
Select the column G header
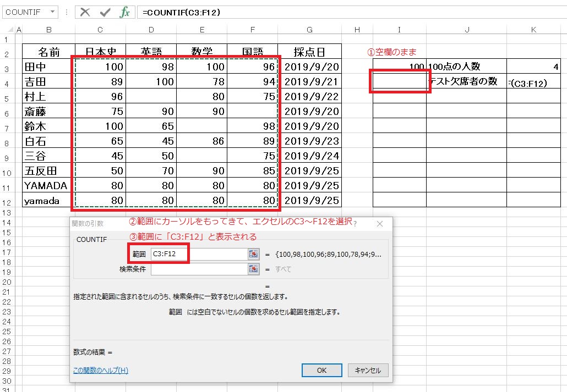(309, 29)
